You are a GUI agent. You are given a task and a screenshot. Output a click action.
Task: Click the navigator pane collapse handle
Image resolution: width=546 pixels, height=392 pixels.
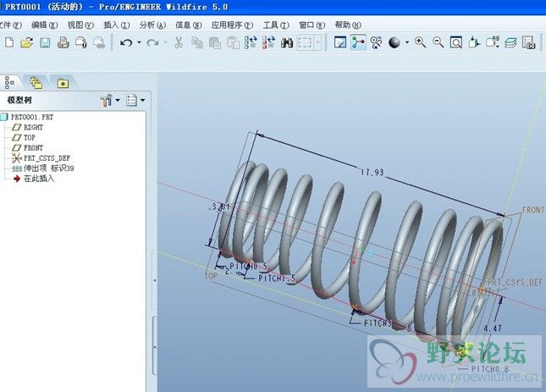(x=155, y=280)
